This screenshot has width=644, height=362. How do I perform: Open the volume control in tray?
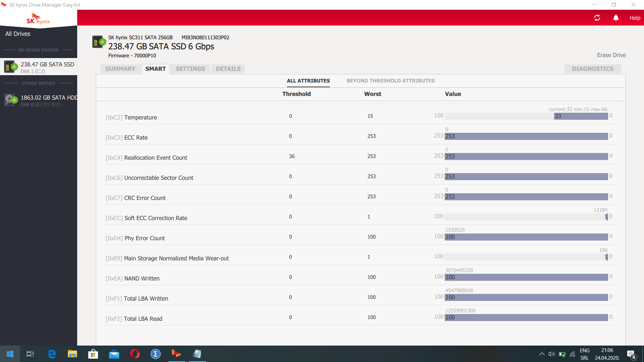(552, 354)
